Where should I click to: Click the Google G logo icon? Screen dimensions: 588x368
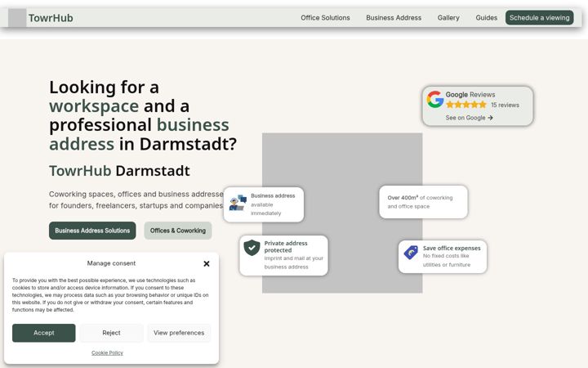pos(435,100)
